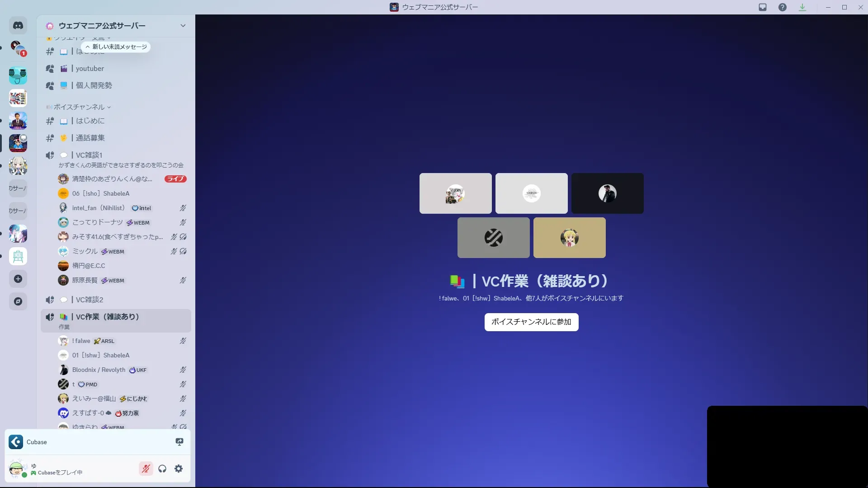Click ボイスチャンネルに参加 button
The height and width of the screenshot is (488, 868).
pyautogui.click(x=531, y=322)
